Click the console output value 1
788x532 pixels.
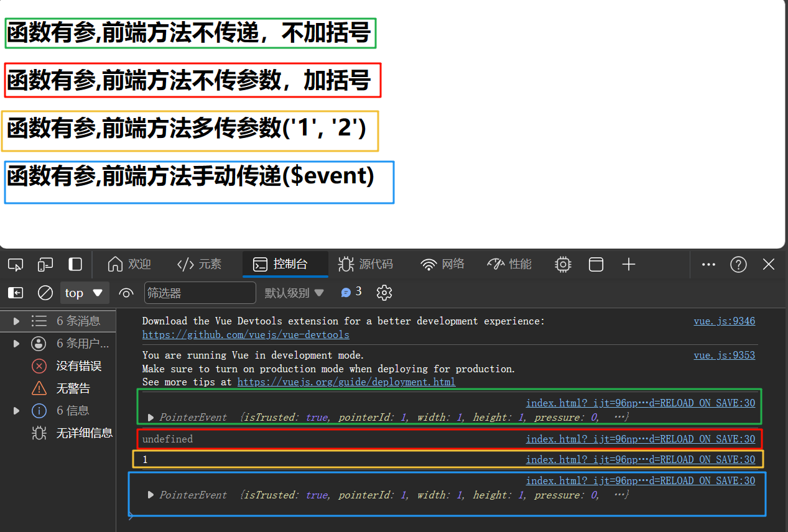(x=145, y=460)
